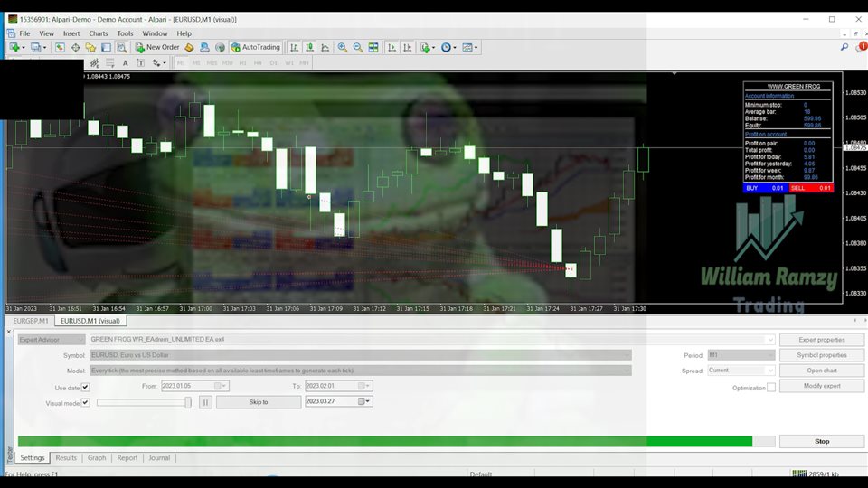Viewport: 868px width, 488px height.
Task: Open the Insert menu
Action: pyautogui.click(x=71, y=33)
